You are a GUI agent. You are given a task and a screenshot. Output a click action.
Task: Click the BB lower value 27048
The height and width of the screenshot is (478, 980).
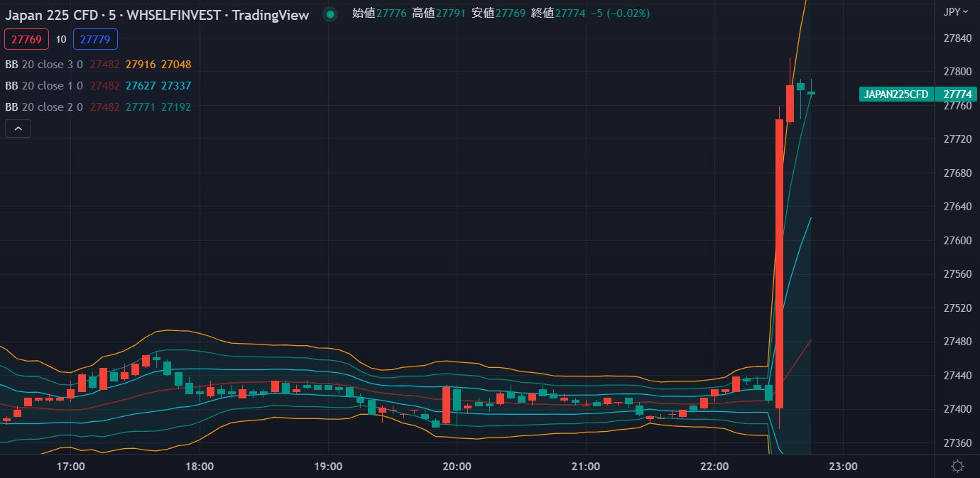(x=176, y=64)
